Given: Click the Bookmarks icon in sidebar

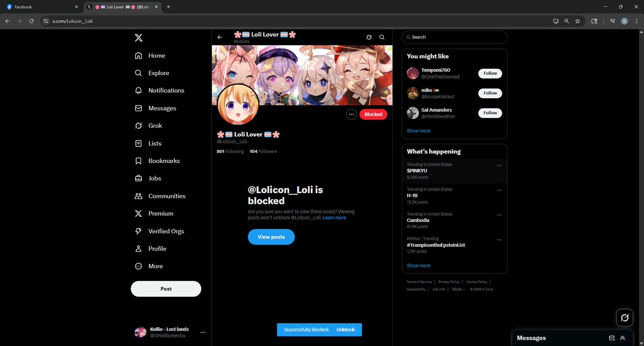Looking at the screenshot, I should [x=138, y=161].
